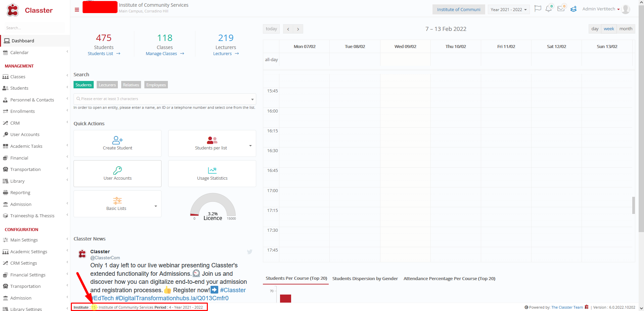The width and height of the screenshot is (644, 311).
Task: Expand the Main Settings menu
Action: point(35,240)
